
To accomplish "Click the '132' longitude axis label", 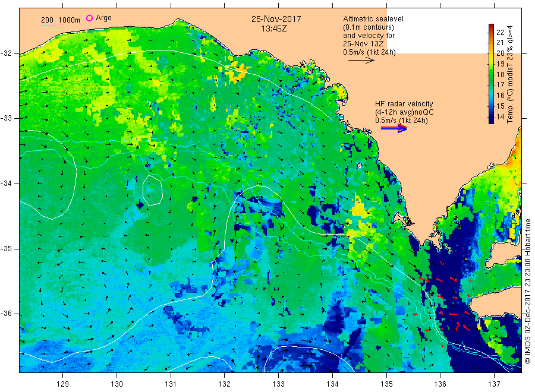I will (225, 384).
